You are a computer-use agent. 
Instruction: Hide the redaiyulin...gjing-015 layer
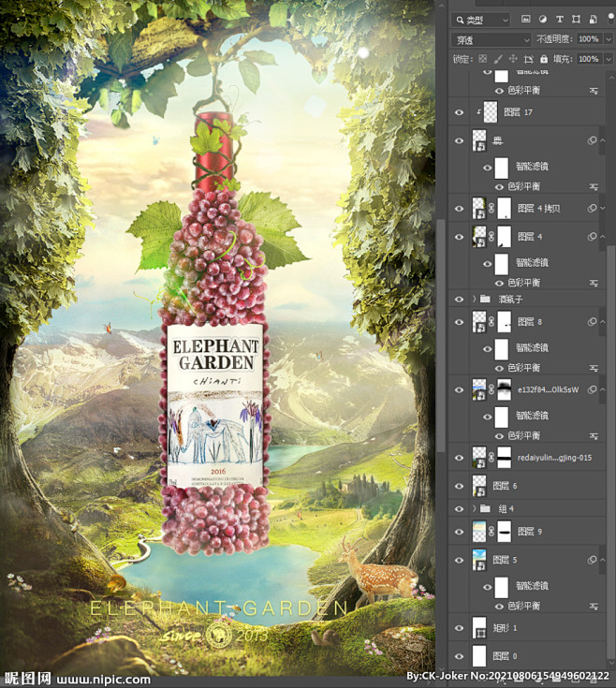459,458
